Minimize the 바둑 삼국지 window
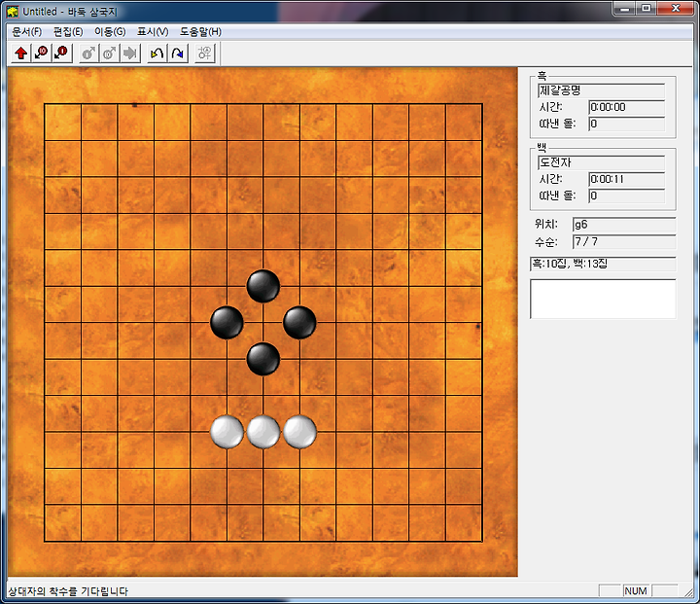This screenshot has height=604, width=700. click(x=625, y=8)
